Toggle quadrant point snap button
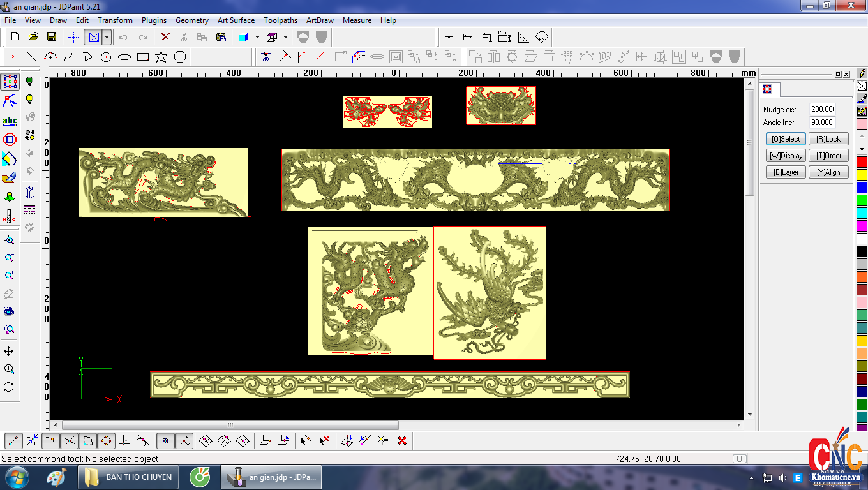The image size is (868, 490). point(107,440)
